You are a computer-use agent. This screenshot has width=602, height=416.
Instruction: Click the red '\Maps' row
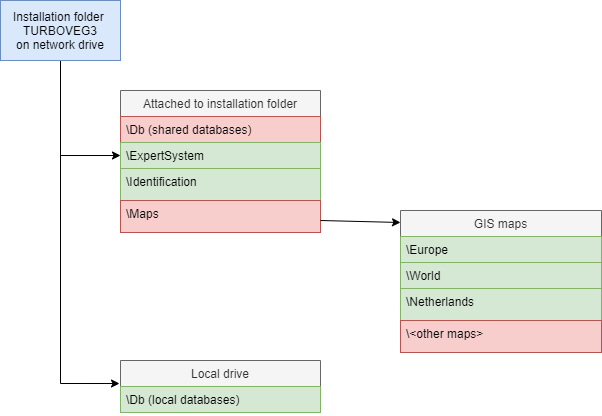tap(220, 215)
